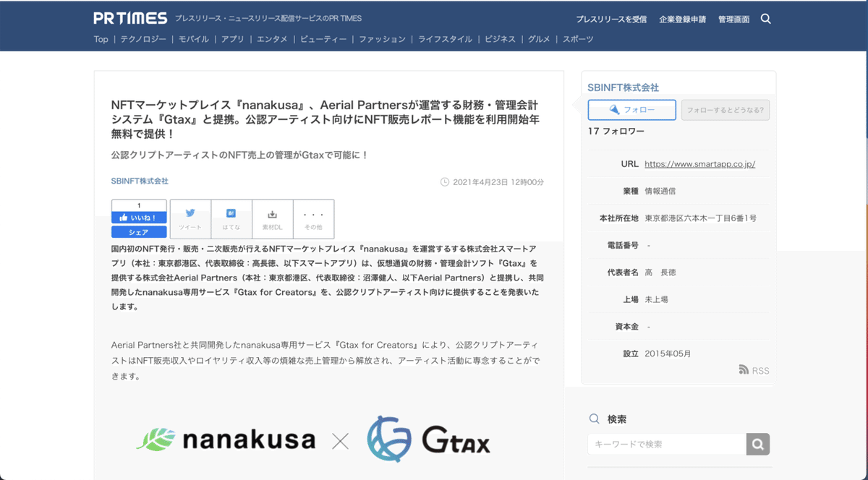The image size is (868, 480).
Task: Click the 未上場 listing status value
Action: [656, 299]
